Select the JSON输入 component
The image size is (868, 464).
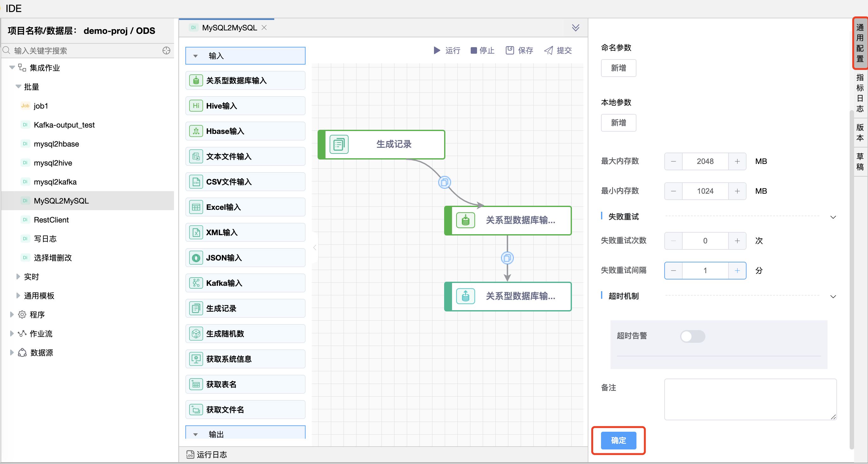pyautogui.click(x=245, y=258)
